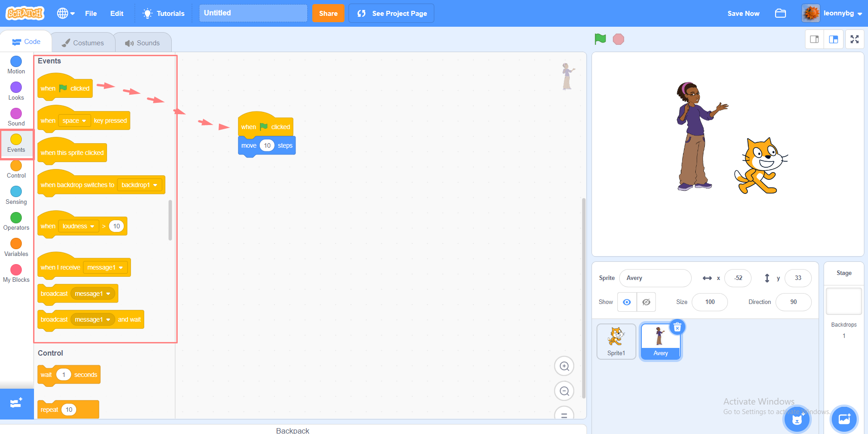Select the Variables block category

coord(16,247)
